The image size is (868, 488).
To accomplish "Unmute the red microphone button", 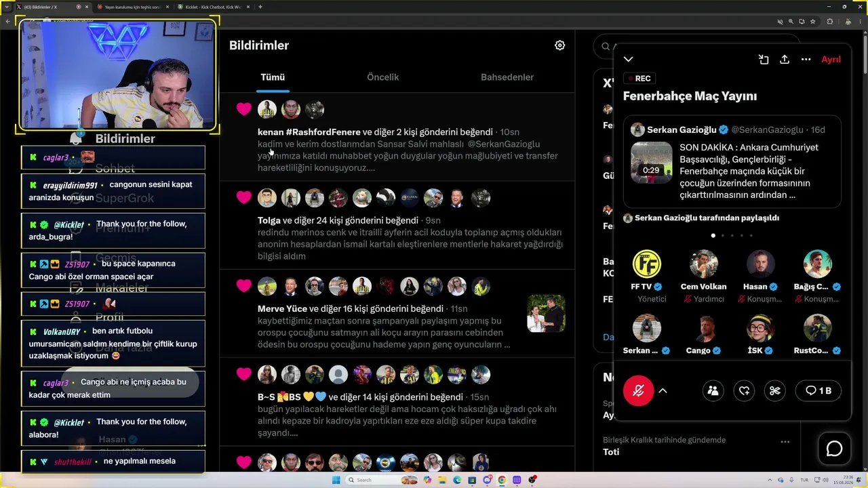I will [x=638, y=390].
